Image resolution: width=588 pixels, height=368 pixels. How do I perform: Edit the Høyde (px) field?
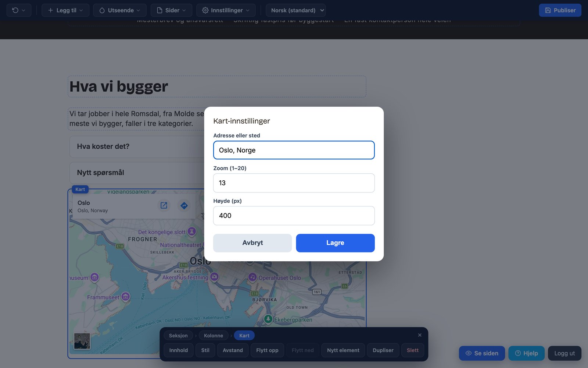(x=294, y=216)
